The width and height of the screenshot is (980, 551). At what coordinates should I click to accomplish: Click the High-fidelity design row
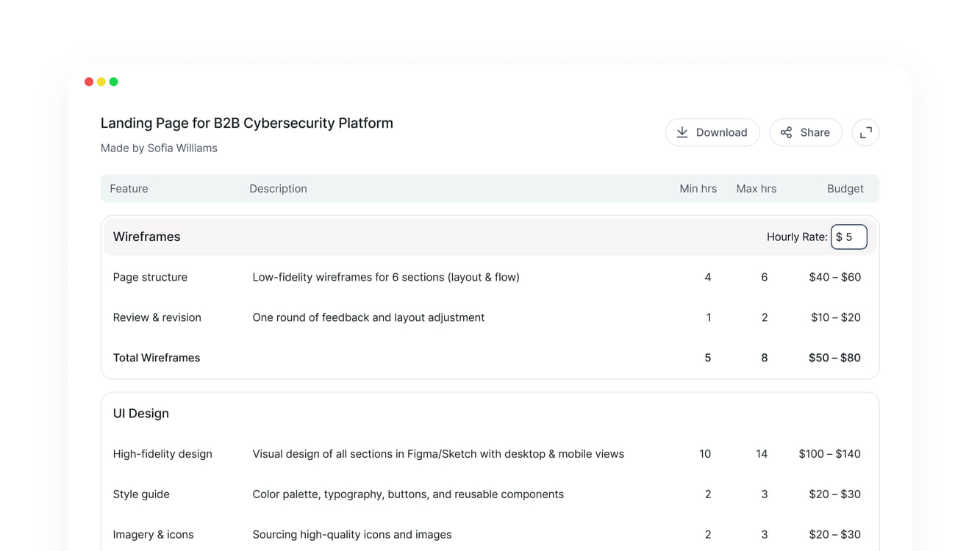pyautogui.click(x=490, y=454)
